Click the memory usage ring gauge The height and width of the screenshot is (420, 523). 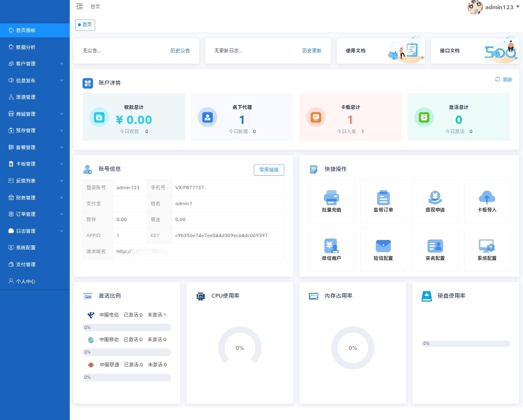[353, 348]
